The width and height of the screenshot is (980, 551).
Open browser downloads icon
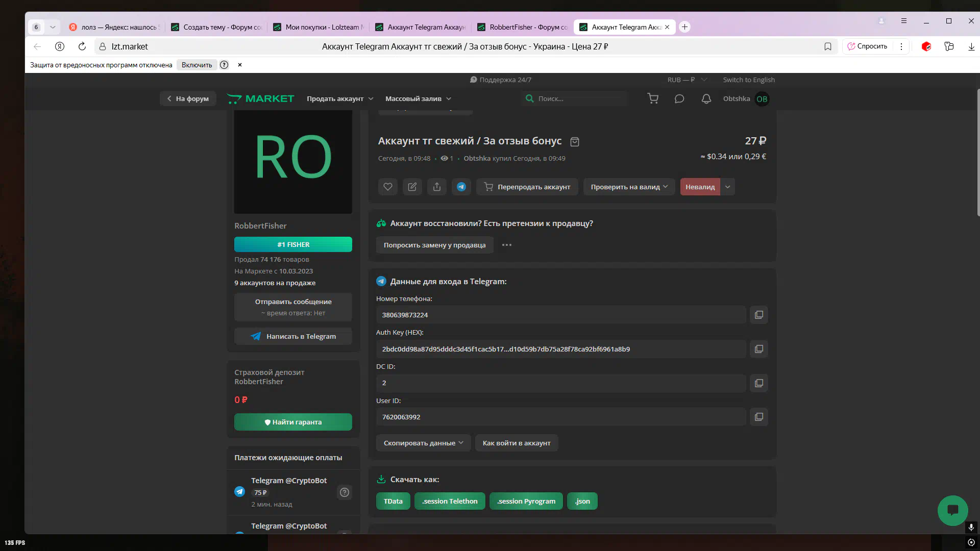point(971,46)
